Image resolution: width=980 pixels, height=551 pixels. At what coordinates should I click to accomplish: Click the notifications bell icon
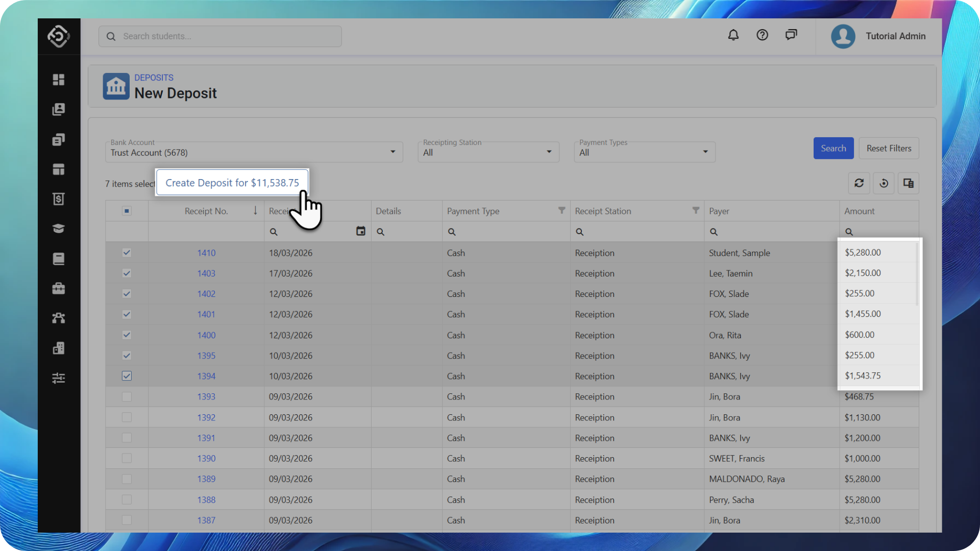733,35
